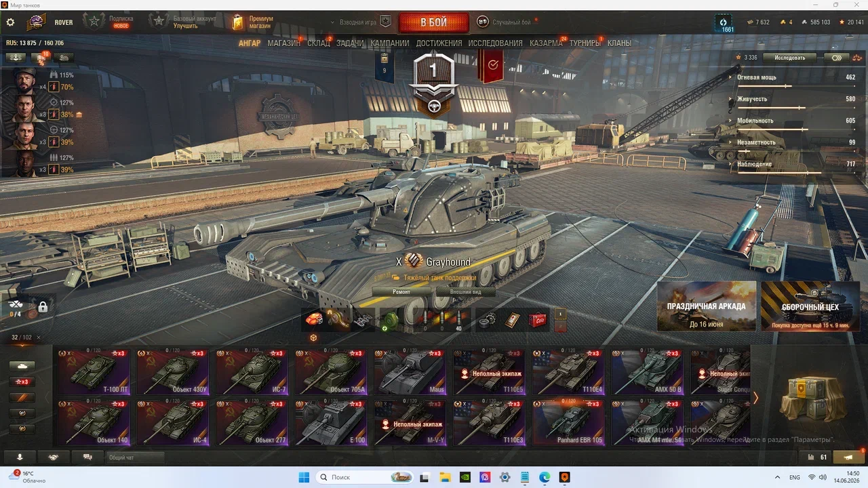Open the СБОРОЧНЫЙ ЦЕХ banner
The image size is (868, 488).
(x=810, y=306)
